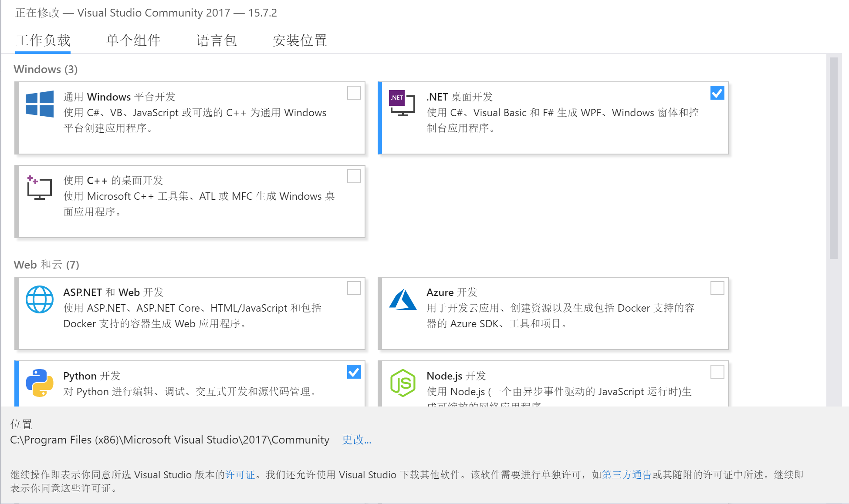
Task: Enable the ASP.NET and Web development checkbox
Action: point(354,288)
